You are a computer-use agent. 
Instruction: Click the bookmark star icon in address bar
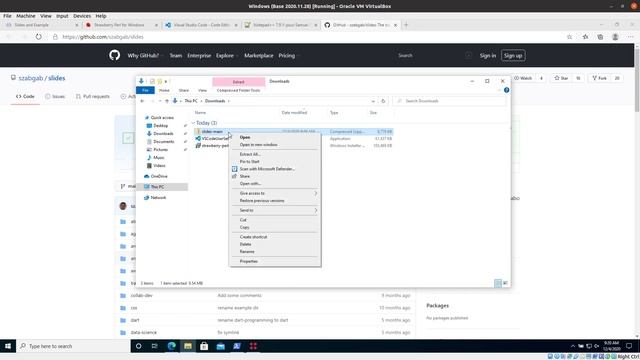569,37
